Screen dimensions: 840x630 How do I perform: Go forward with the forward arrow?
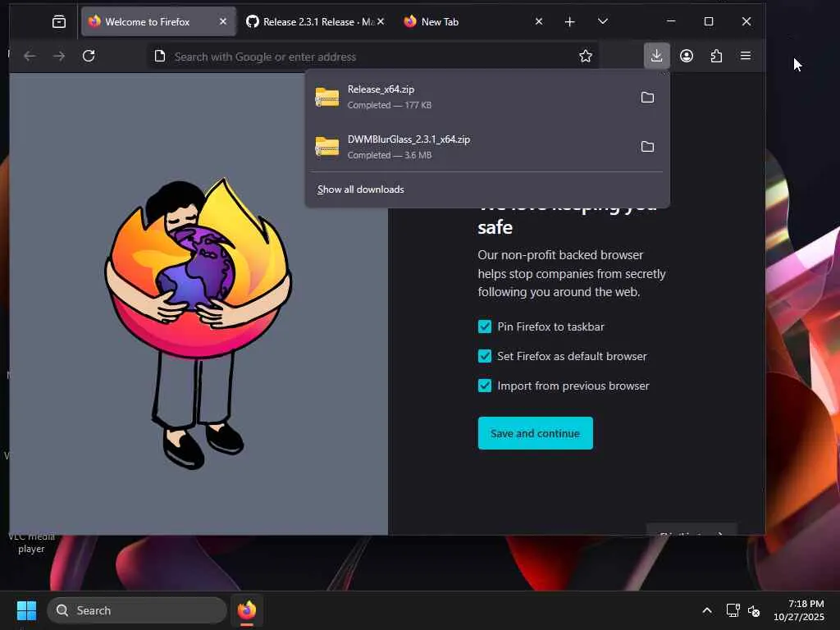coord(59,56)
